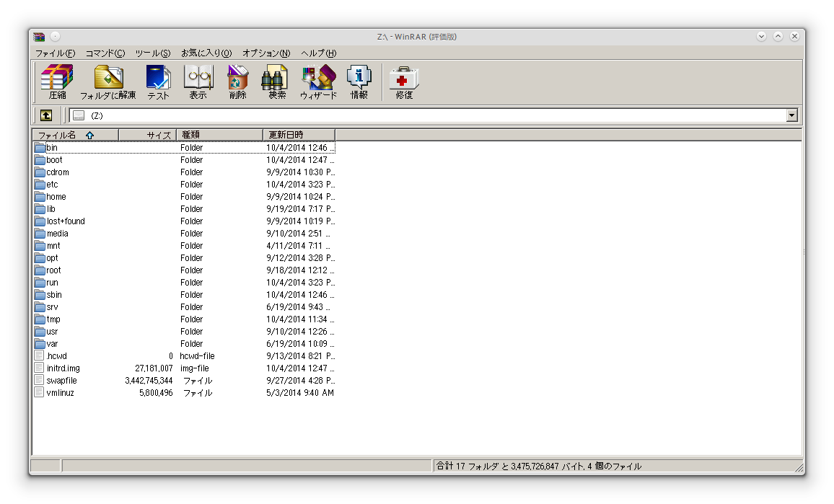Maximize the WinRAR window
Screen dimensions: 834x504
pos(778,36)
